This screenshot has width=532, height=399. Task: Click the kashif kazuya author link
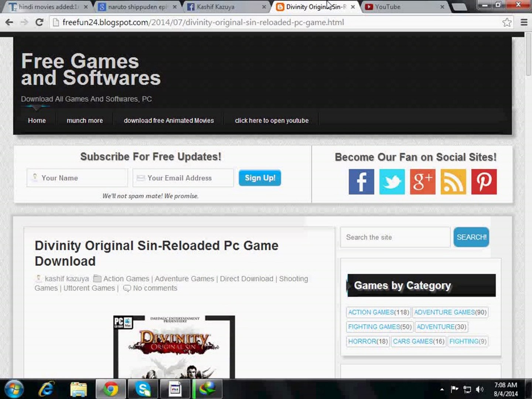tap(67, 279)
